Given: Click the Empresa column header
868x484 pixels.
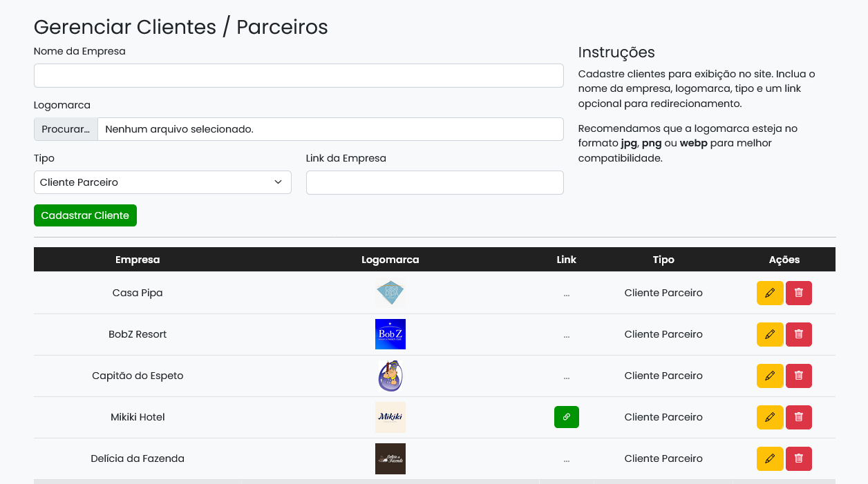Looking at the screenshot, I should (138, 260).
